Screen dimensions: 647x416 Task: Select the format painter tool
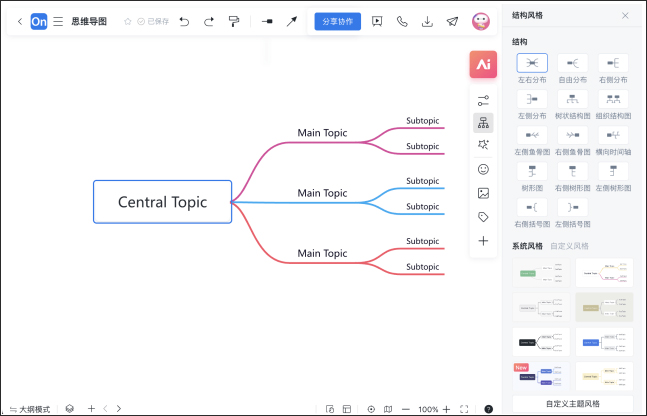click(x=234, y=21)
